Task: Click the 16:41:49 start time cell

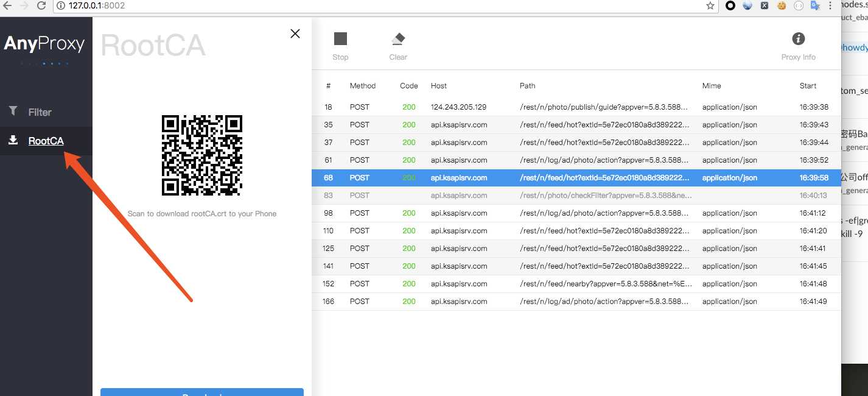Action: (814, 302)
